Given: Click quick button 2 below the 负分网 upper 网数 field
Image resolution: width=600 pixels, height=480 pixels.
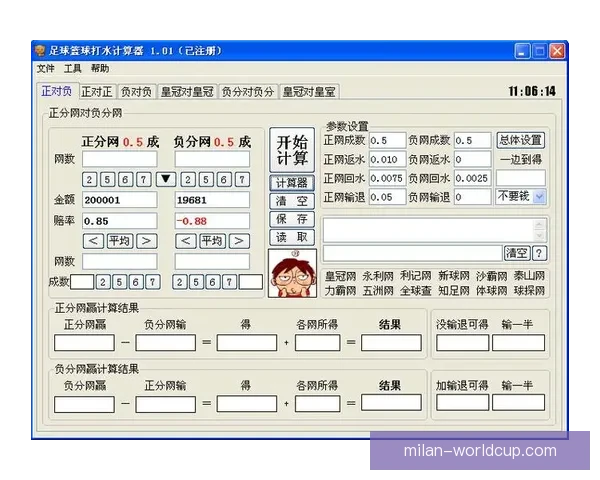Looking at the screenshot, I should (x=188, y=180).
